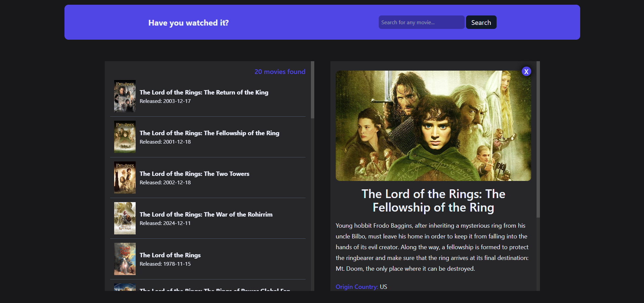Click the 'Have you watched it?' heading
Screen dimensions: 644x303
188,23
